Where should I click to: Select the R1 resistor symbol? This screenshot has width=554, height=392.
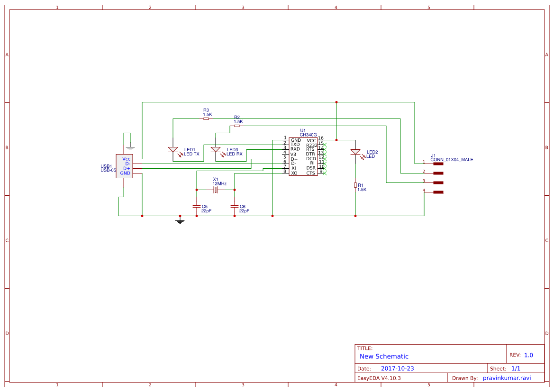click(355, 185)
